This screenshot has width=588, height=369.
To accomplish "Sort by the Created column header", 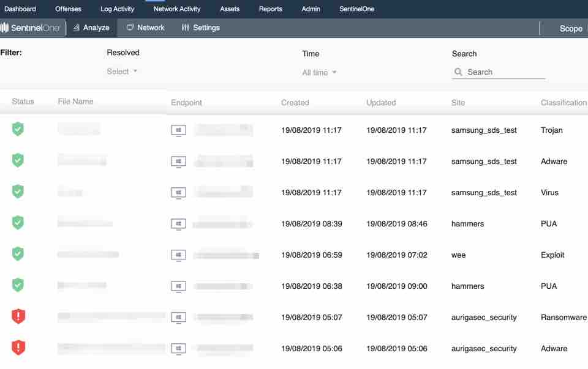I will (295, 103).
